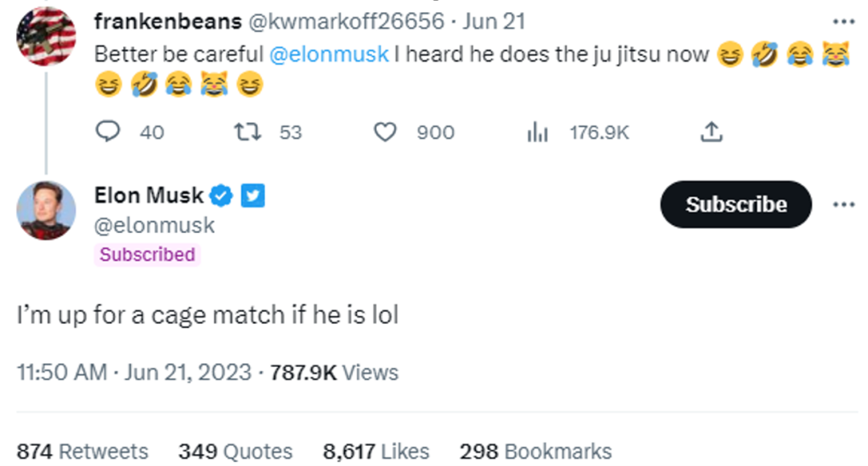This screenshot has width=868, height=466.
Task: Like the frankenbeans tweet with heart icon
Action: (385, 133)
